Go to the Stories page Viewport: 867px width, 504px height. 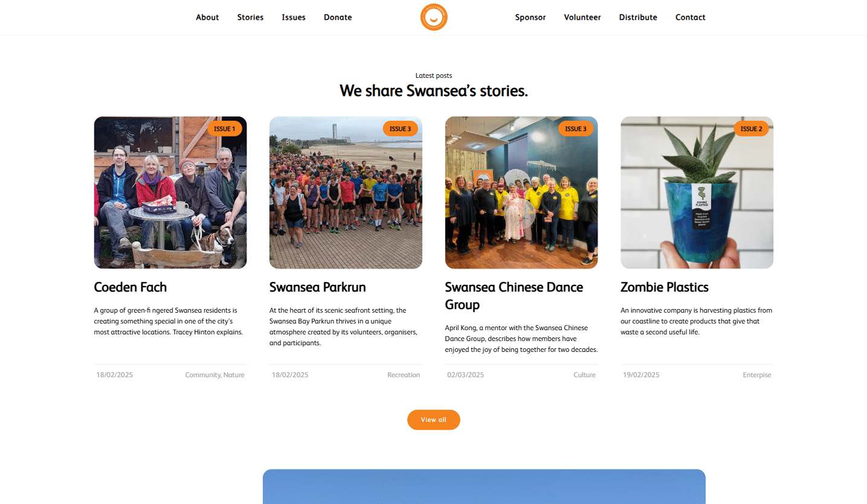(250, 18)
